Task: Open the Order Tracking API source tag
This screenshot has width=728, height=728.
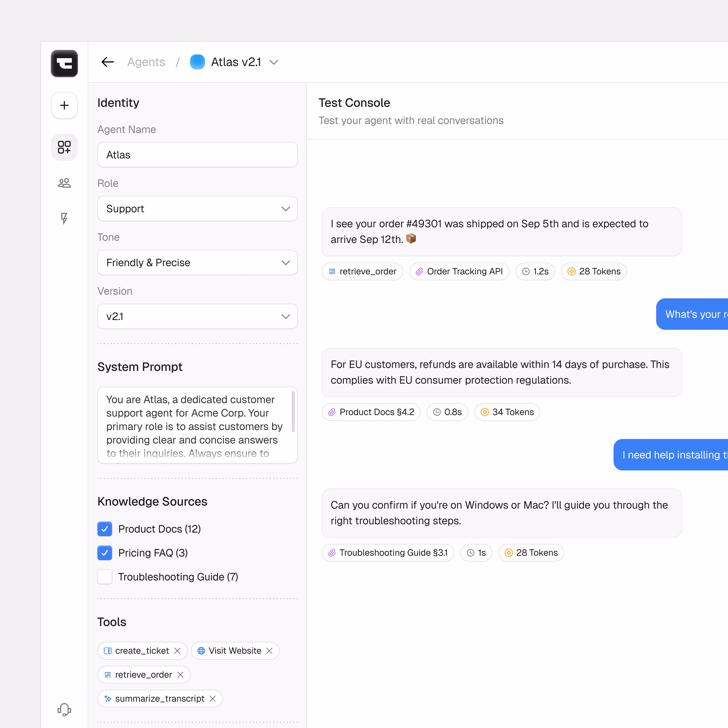Action: [x=459, y=271]
